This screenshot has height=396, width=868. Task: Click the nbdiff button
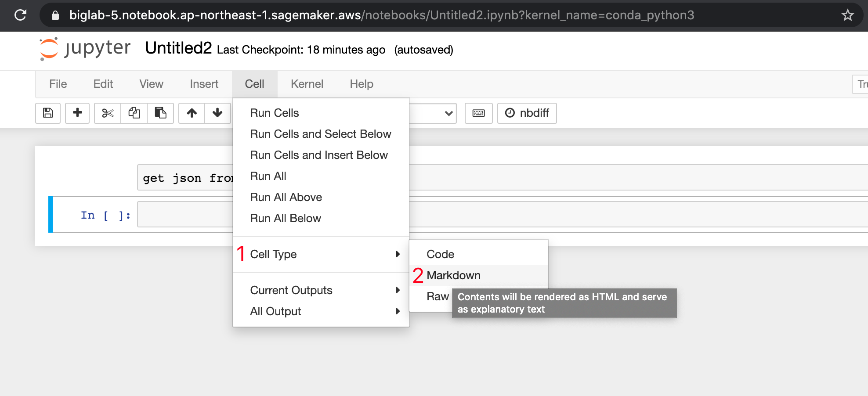(x=527, y=113)
